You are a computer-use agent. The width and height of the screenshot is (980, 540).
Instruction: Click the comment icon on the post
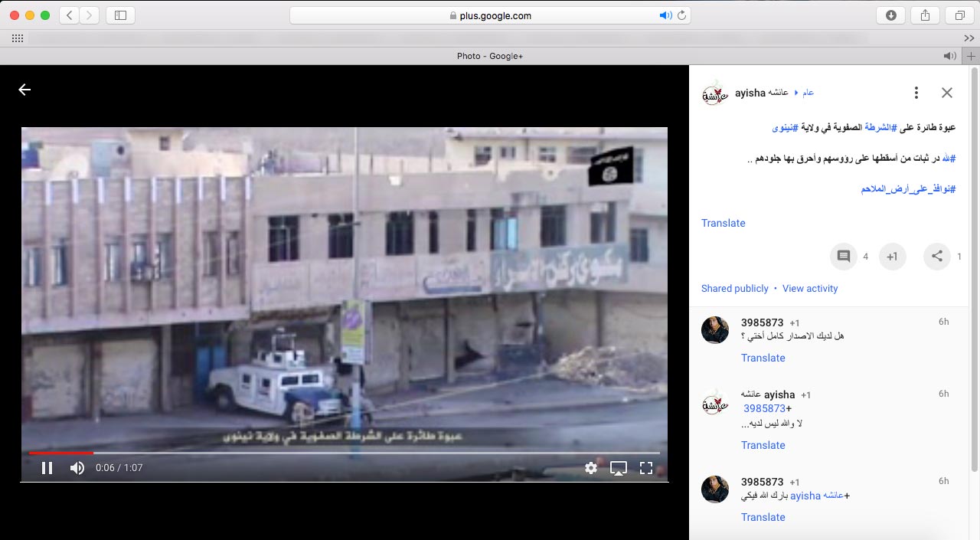[844, 257]
